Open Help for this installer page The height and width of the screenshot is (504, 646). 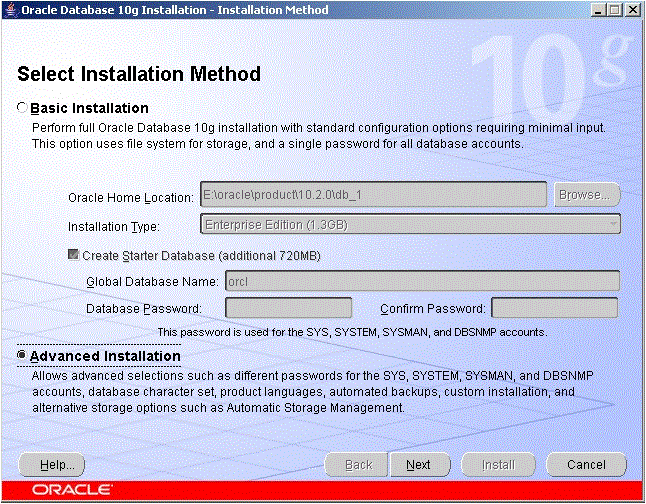click(52, 464)
